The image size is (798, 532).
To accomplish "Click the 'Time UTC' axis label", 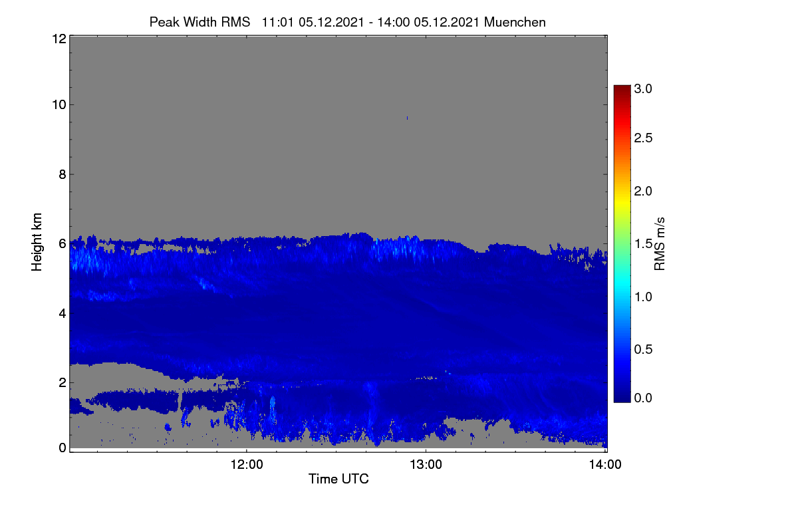I will [338, 479].
